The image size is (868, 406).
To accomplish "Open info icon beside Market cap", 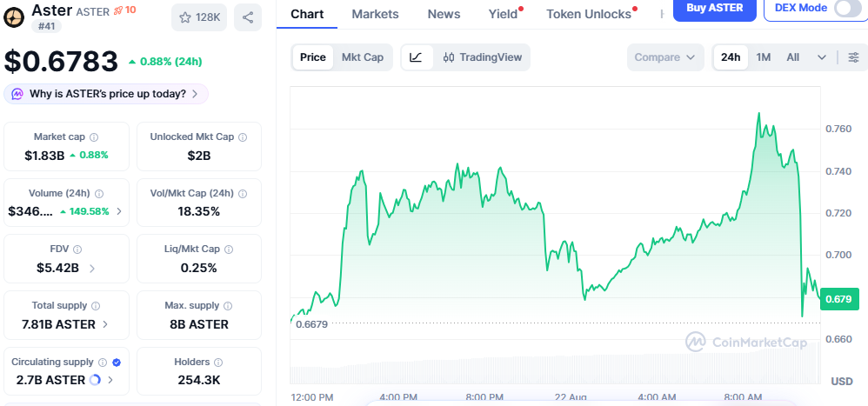I will [94, 137].
